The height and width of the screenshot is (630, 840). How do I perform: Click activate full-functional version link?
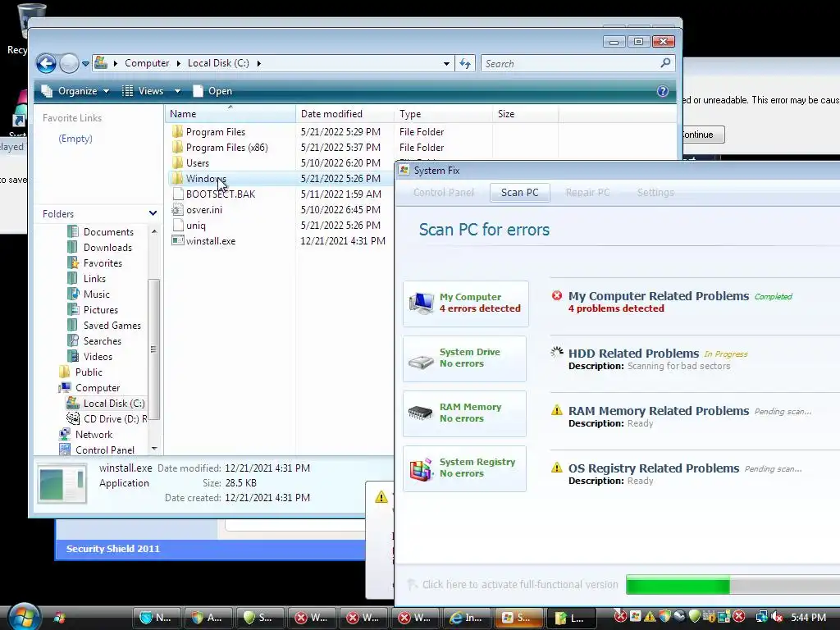pos(519,584)
